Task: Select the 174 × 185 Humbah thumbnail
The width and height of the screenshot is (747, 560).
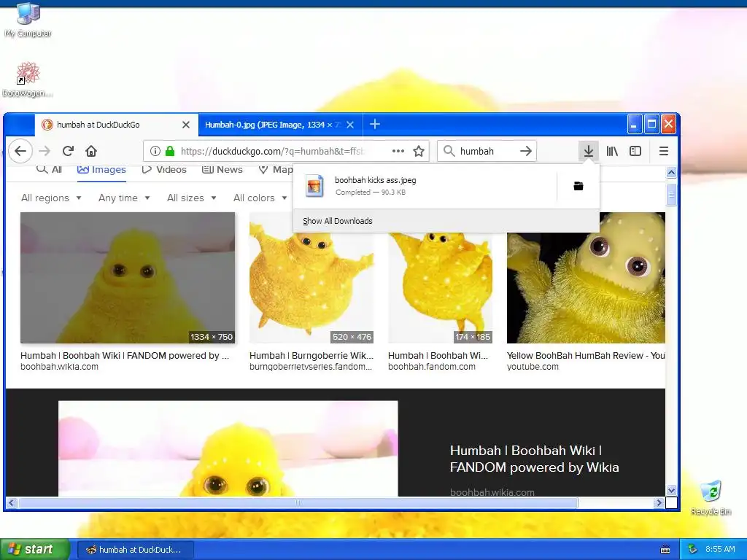Action: click(440, 287)
